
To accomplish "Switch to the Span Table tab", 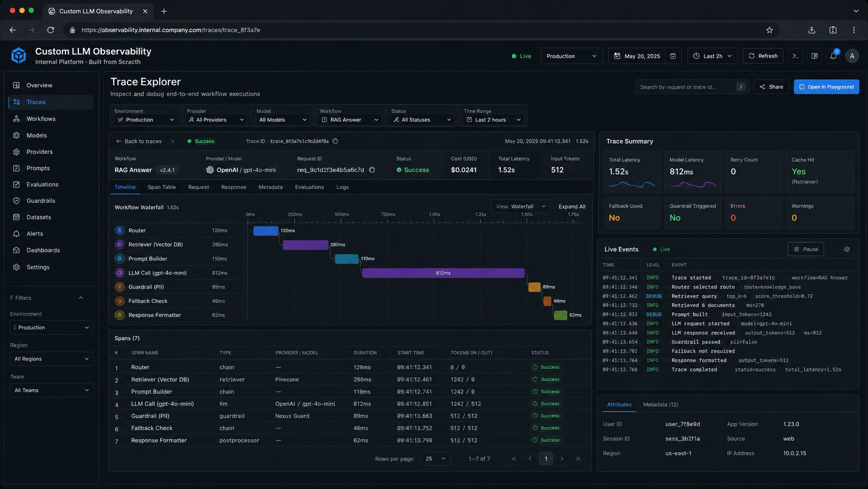I will [161, 187].
